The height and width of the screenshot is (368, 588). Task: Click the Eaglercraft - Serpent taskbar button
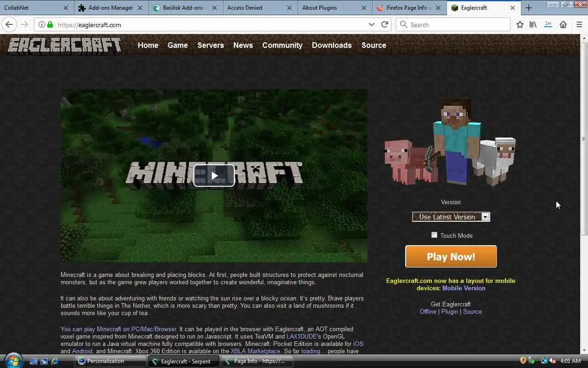point(184,361)
